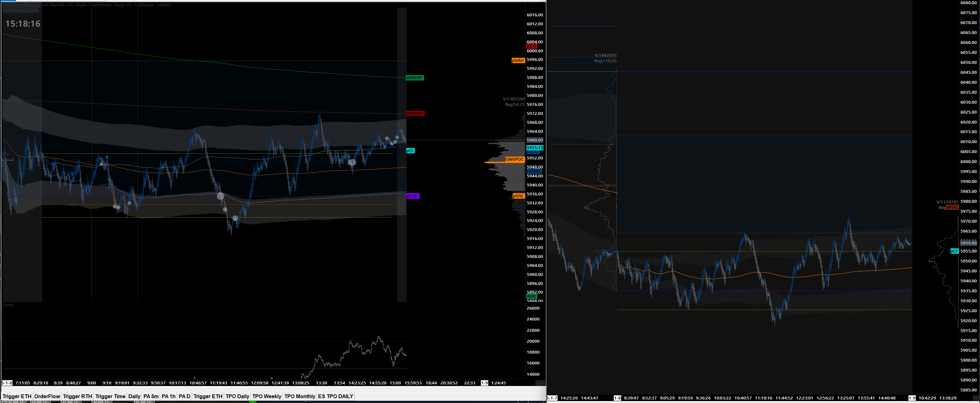Open the Trigger RTH tab
The width and height of the screenshot is (980, 403).
77,396
